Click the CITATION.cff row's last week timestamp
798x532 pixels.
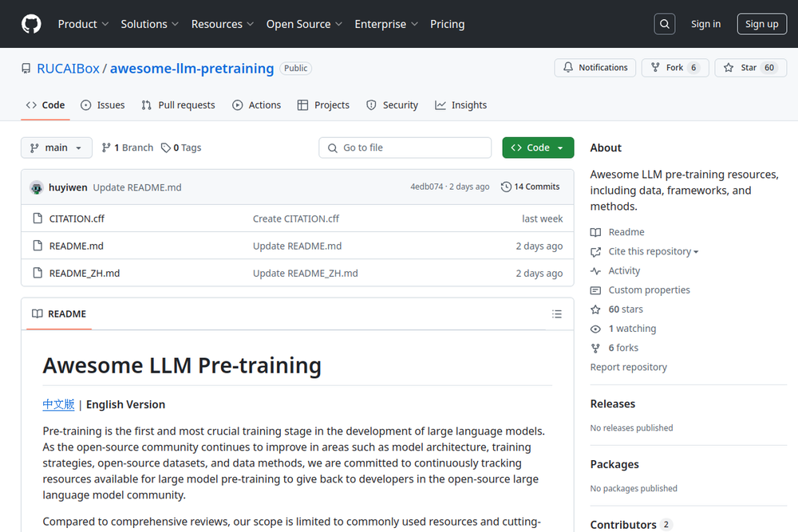(x=542, y=219)
